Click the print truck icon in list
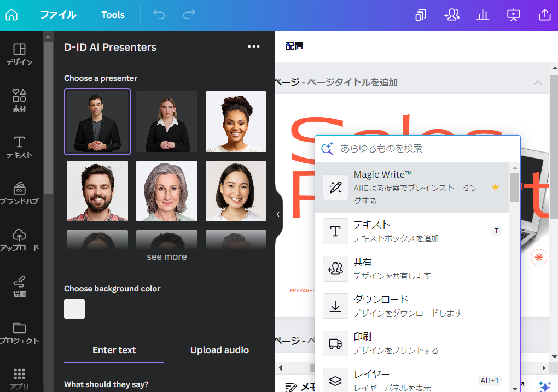Image resolution: width=558 pixels, height=392 pixels. coord(335,343)
